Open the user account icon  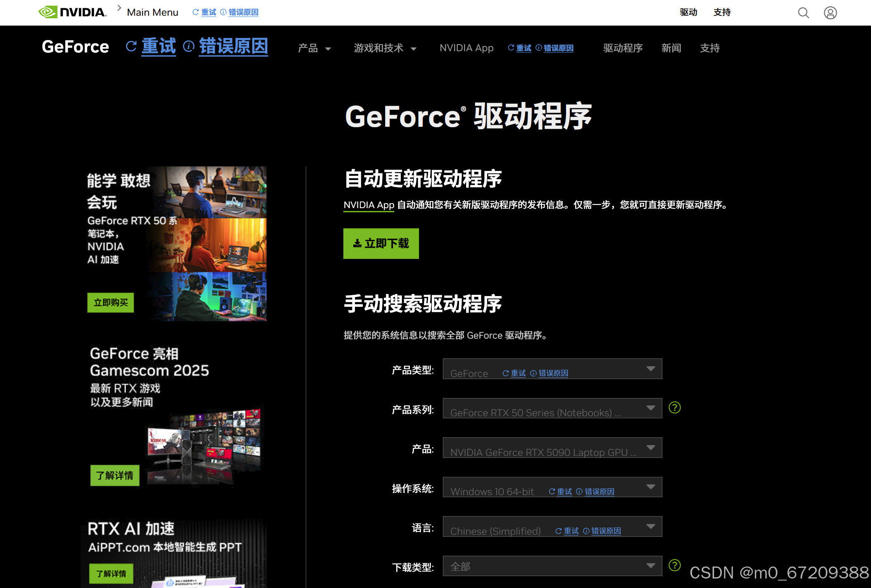(830, 13)
